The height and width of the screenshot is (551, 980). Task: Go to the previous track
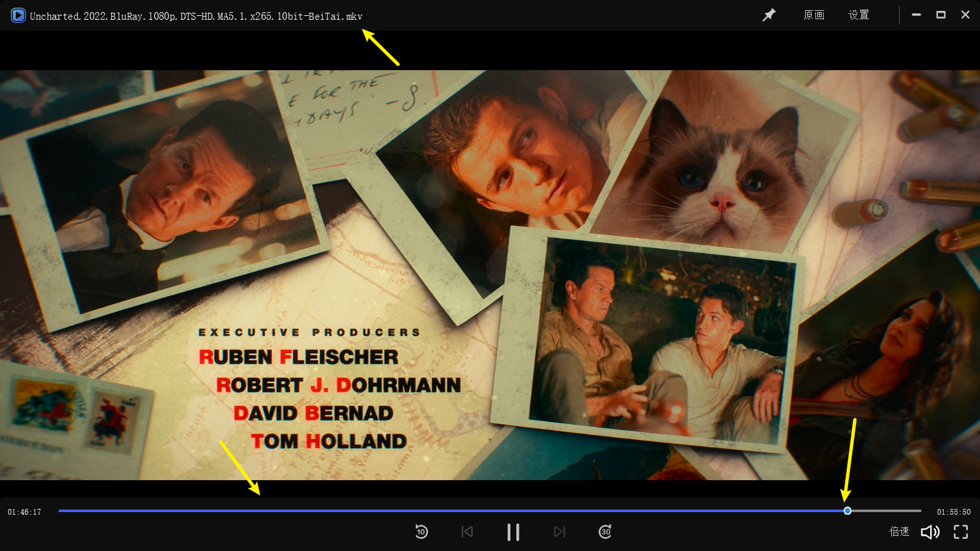pyautogui.click(x=467, y=531)
